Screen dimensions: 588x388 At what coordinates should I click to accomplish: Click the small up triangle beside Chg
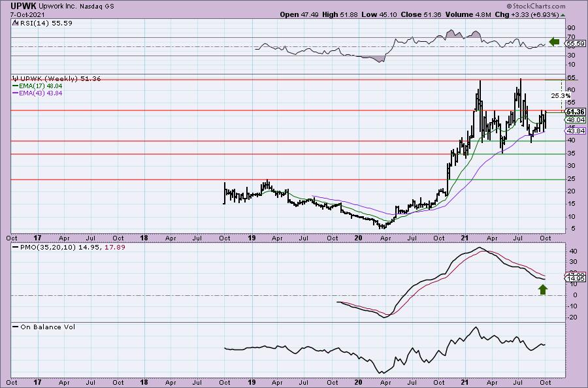(563, 15)
